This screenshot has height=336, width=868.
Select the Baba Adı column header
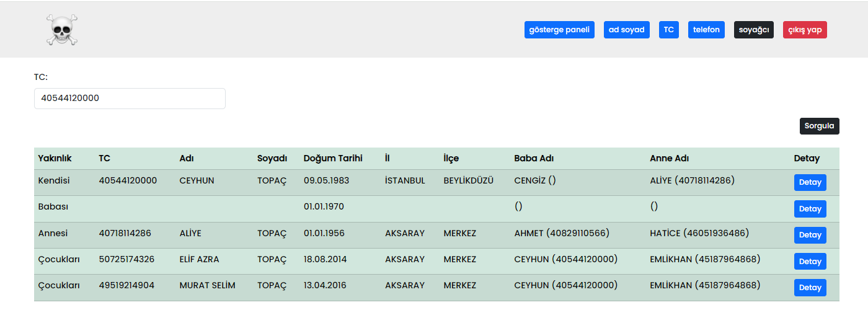(x=534, y=158)
